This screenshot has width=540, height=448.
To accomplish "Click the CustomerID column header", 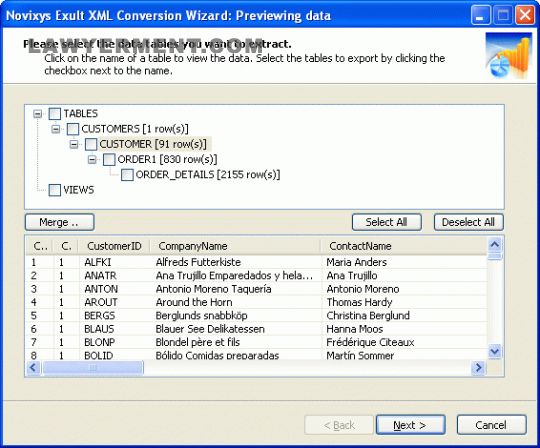I will pos(114,246).
